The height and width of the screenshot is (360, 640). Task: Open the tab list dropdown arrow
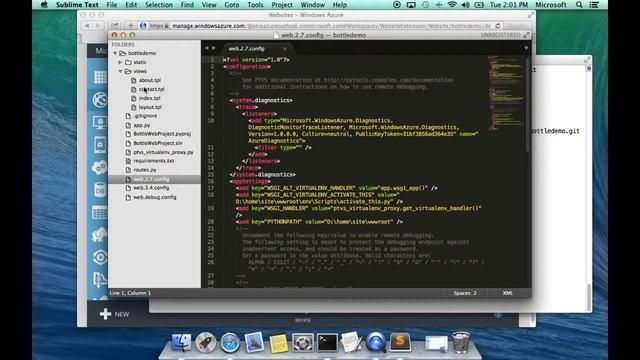[x=526, y=48]
